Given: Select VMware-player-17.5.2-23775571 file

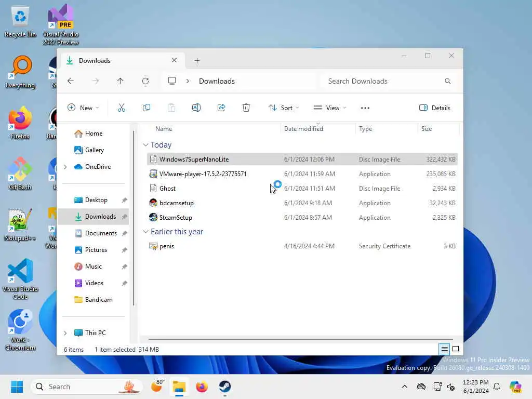Looking at the screenshot, I should point(302,174).
